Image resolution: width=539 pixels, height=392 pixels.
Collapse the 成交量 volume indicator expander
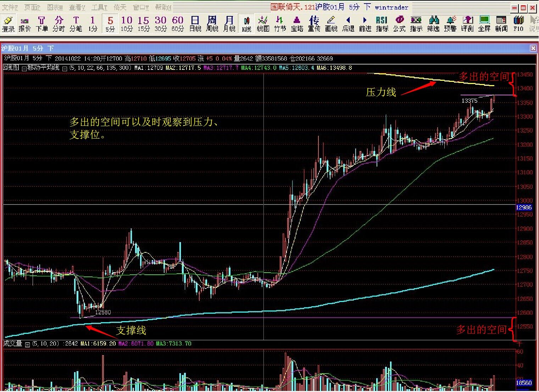click(x=27, y=344)
